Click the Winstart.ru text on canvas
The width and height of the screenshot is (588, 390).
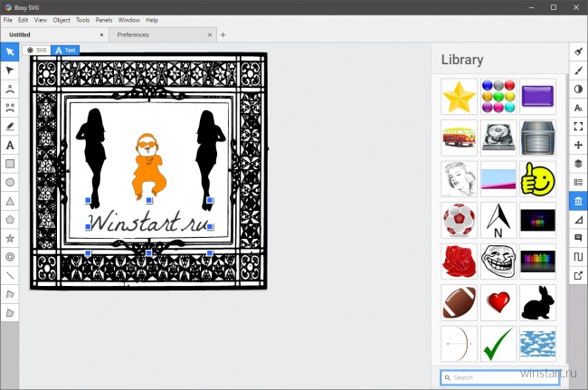(x=148, y=222)
